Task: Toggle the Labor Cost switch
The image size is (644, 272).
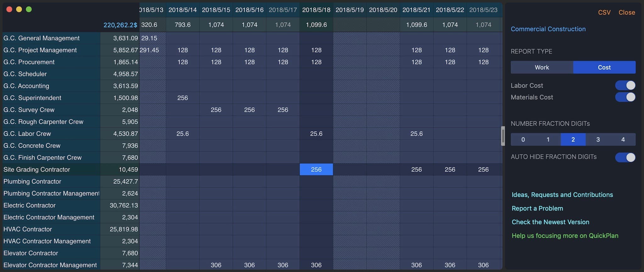Action: coord(625,85)
